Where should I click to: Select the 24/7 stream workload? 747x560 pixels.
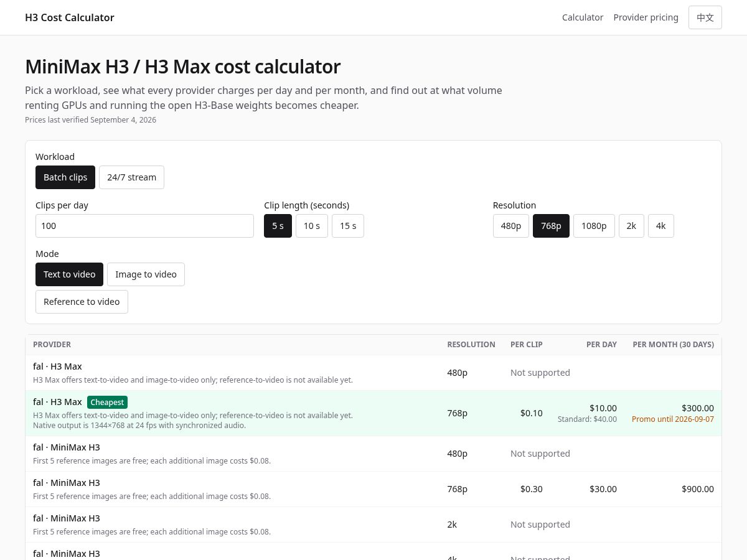tap(131, 177)
